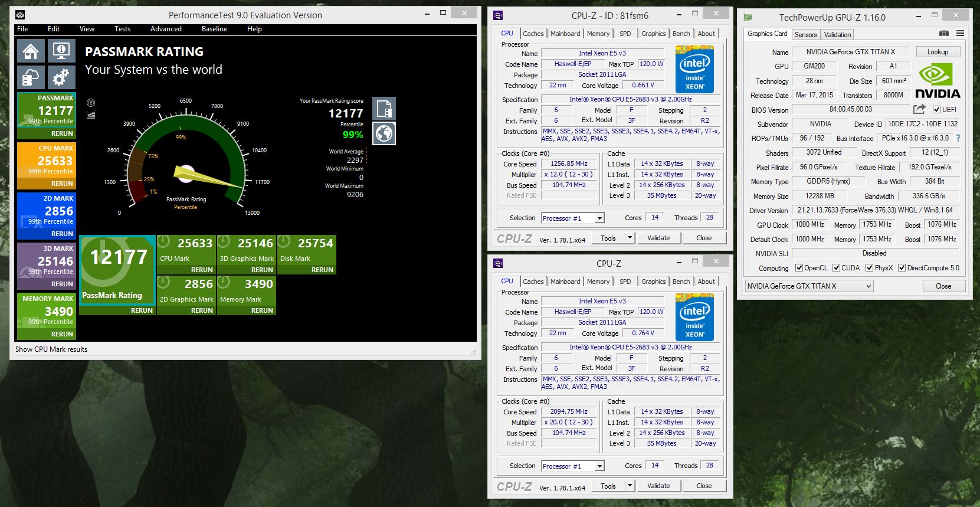
Task: Click the green 99% percentile value
Action: tap(353, 135)
